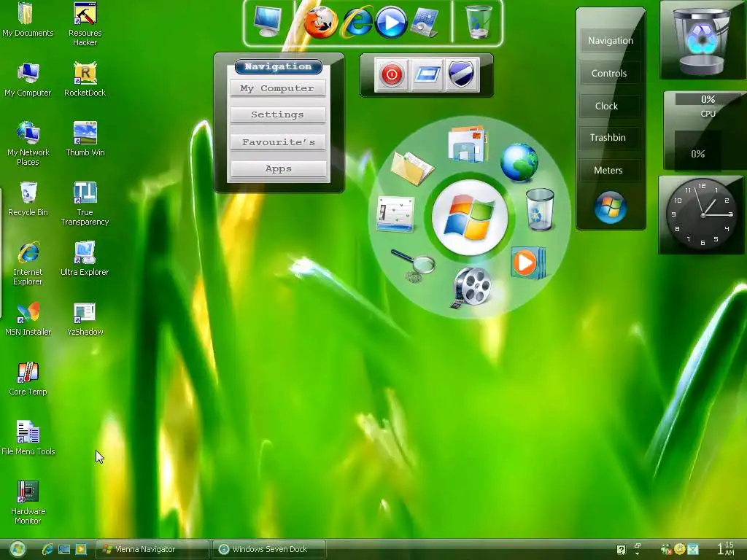Toggle the Meters entry in the side panel
The image size is (747, 560).
click(x=608, y=171)
